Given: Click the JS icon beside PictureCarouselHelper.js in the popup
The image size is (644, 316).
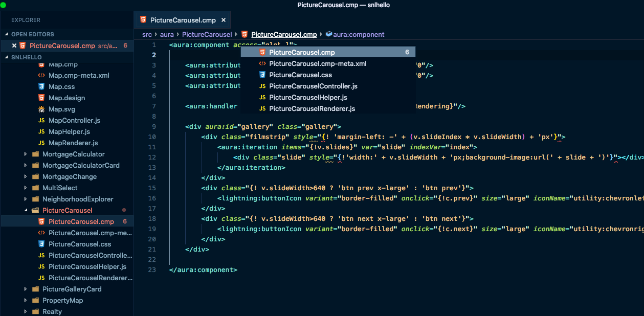Looking at the screenshot, I should (262, 97).
